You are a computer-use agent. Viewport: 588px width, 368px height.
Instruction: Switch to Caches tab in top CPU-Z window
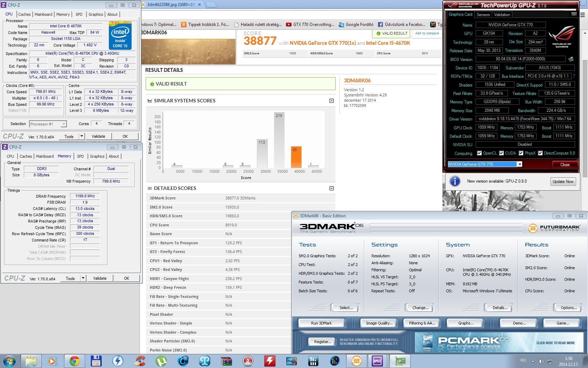(24, 14)
